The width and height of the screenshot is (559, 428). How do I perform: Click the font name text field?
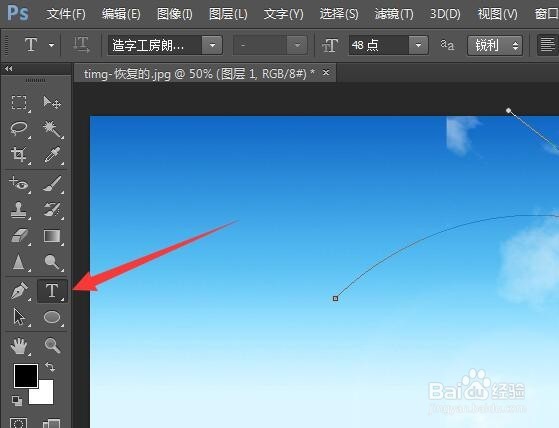155,45
